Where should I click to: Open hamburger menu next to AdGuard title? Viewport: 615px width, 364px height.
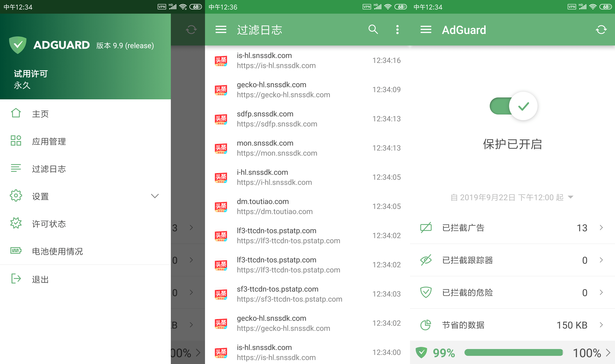tap(426, 30)
